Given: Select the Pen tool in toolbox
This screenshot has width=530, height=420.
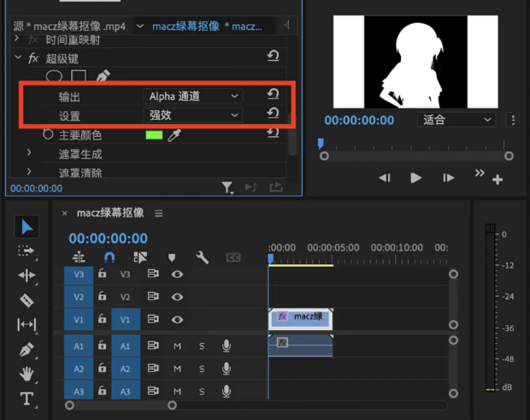Looking at the screenshot, I should pos(26,349).
